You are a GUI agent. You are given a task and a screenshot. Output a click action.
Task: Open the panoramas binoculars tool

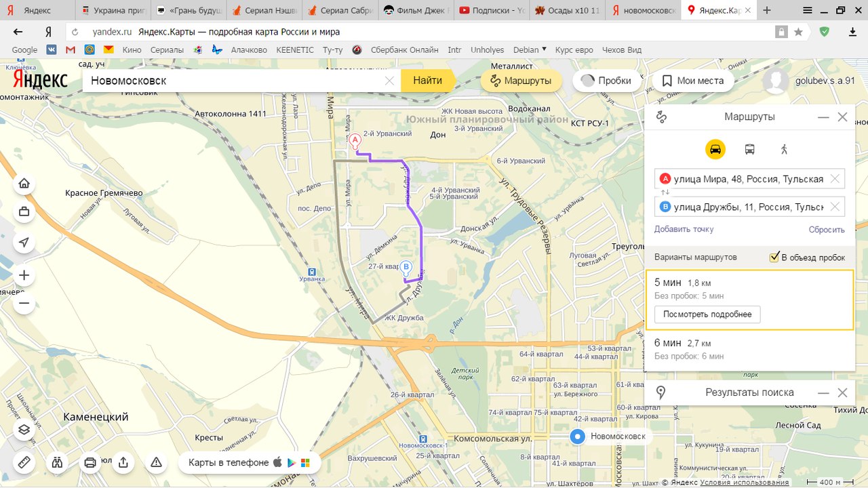pyautogui.click(x=57, y=462)
